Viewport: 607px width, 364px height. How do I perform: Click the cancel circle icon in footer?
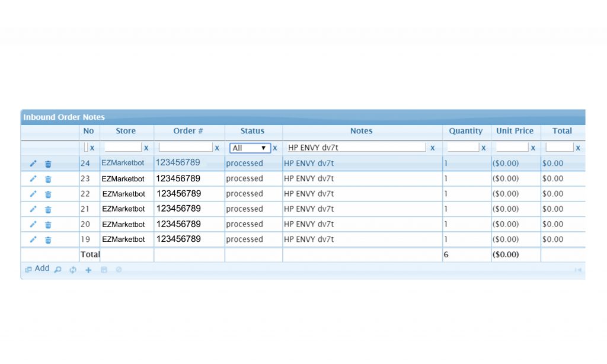tap(119, 270)
